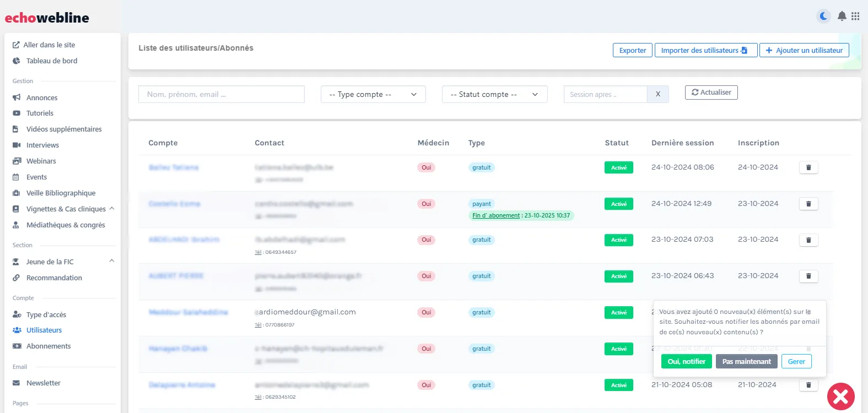Click the Webinars icon
The image size is (868, 413).
pos(17,161)
